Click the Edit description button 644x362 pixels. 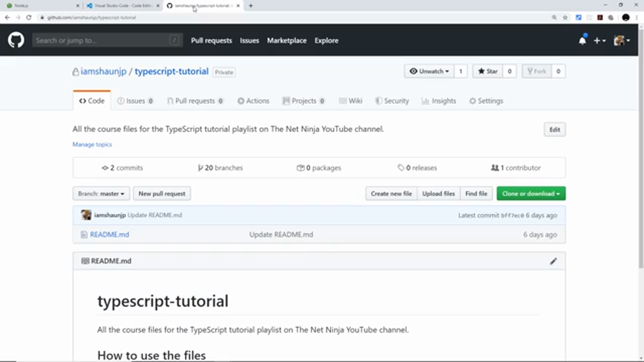(554, 129)
